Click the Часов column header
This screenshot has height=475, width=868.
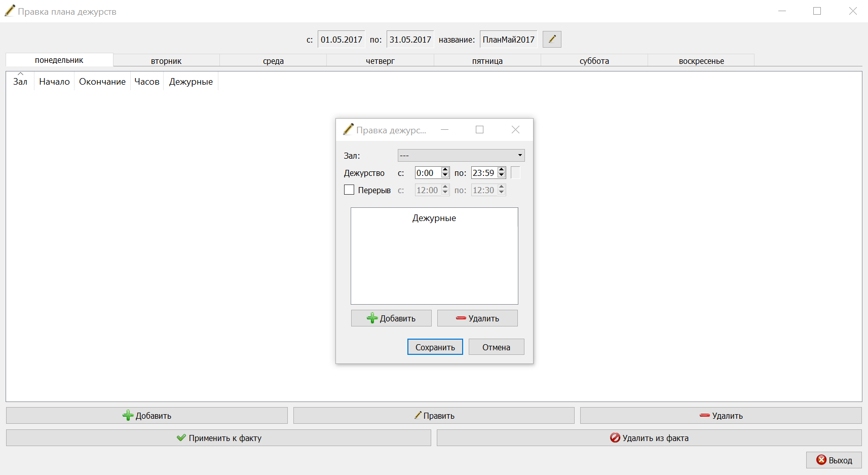pyautogui.click(x=147, y=81)
